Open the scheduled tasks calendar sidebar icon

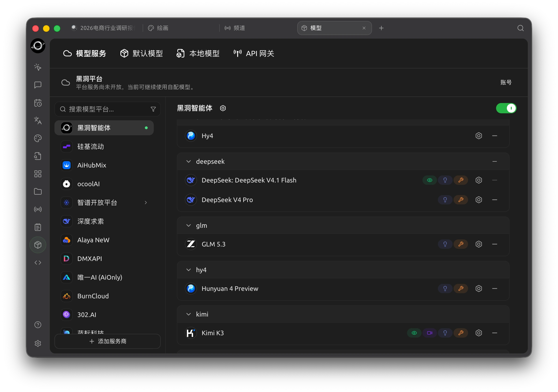pyautogui.click(x=38, y=103)
